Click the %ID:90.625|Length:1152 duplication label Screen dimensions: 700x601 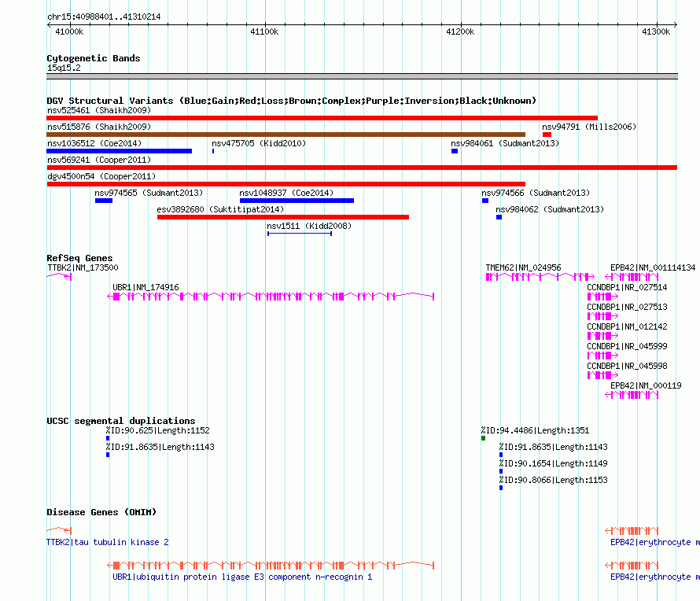(x=157, y=431)
